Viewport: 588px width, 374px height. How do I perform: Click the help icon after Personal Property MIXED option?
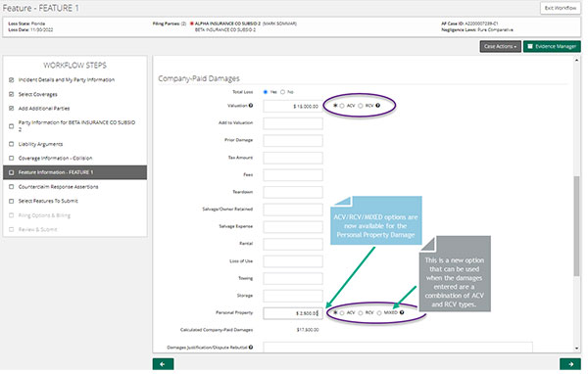[x=402, y=312]
